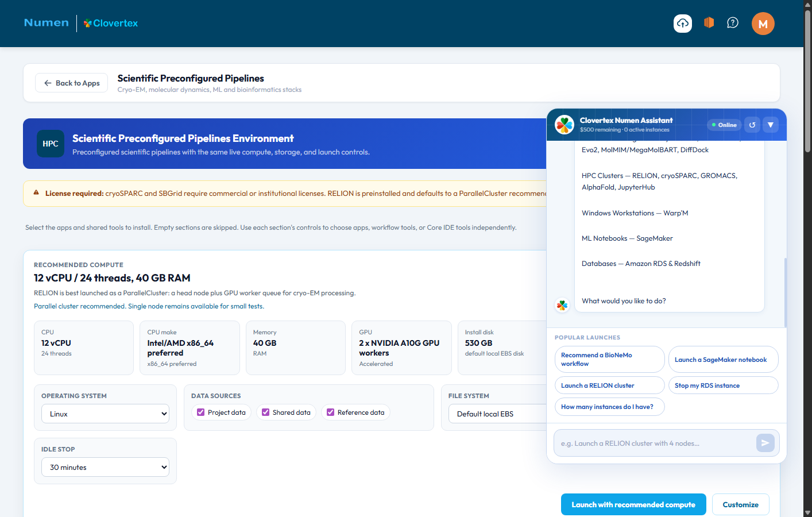This screenshot has height=517, width=812.
Task: Click the 12 vCPU spec card
Action: pos(84,348)
